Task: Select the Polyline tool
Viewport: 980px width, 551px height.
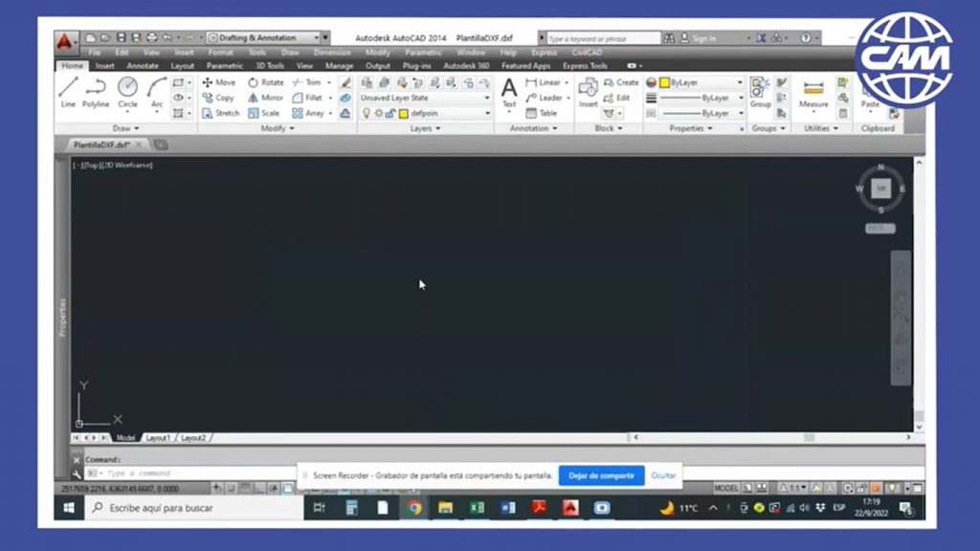Action: pyautogui.click(x=96, y=93)
